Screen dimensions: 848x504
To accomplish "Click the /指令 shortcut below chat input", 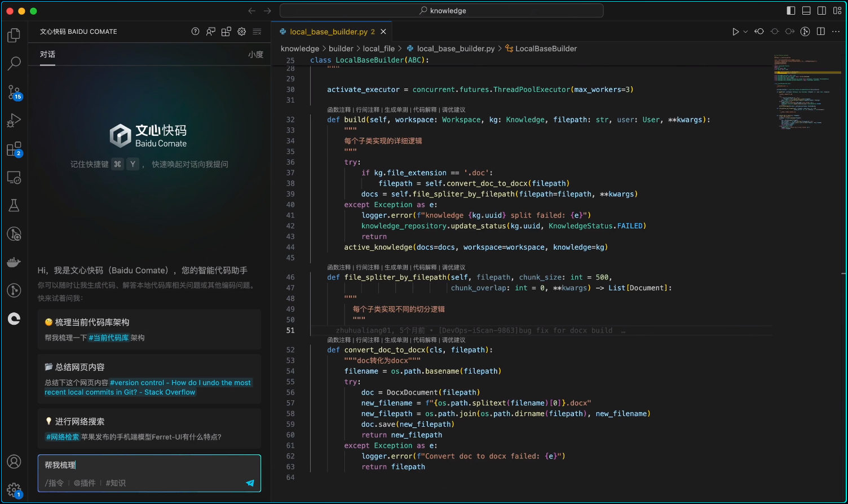I will tap(54, 483).
